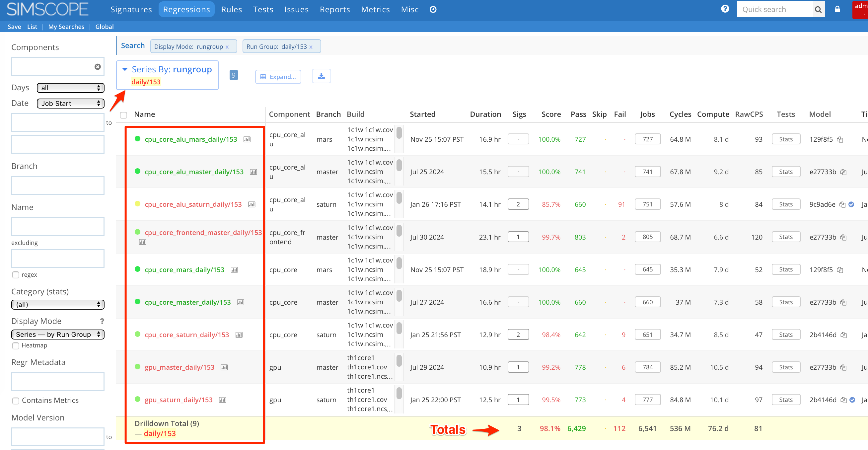Check the Contains Metrics checkbox
The image size is (868, 450).
(x=16, y=400)
